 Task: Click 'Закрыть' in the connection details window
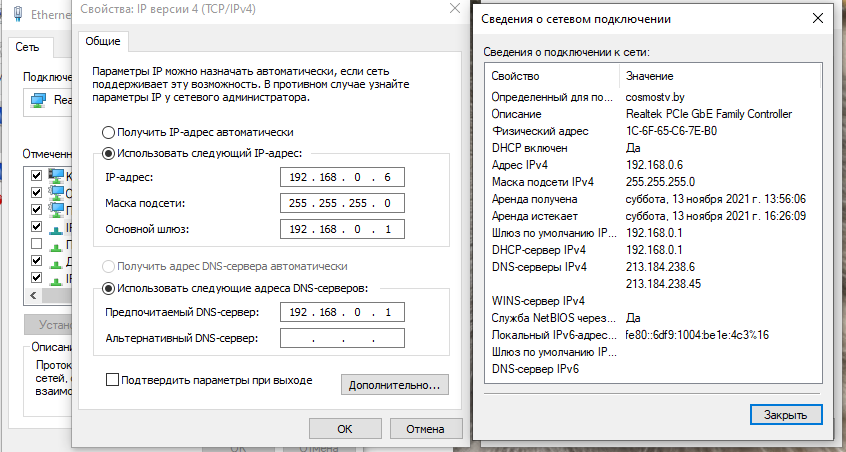pyautogui.click(x=786, y=415)
